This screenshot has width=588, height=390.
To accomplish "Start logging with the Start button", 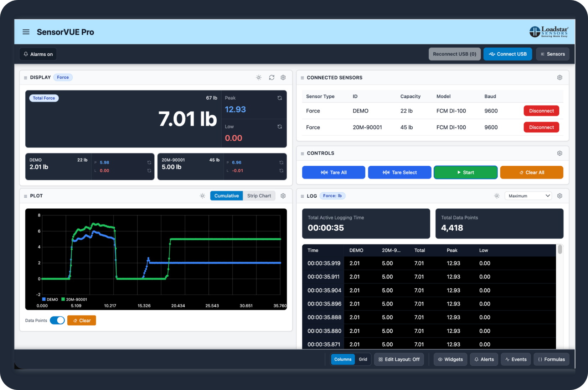I will click(465, 172).
